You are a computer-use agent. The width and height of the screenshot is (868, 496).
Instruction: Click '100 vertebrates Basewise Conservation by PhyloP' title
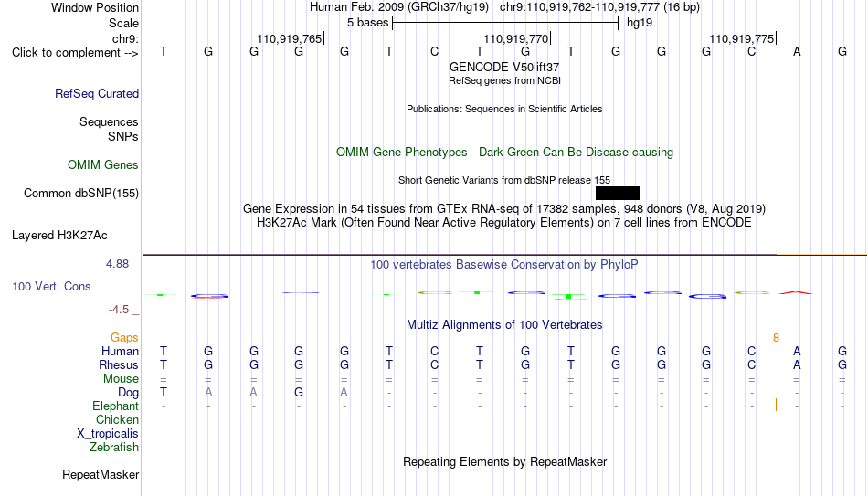(x=504, y=265)
